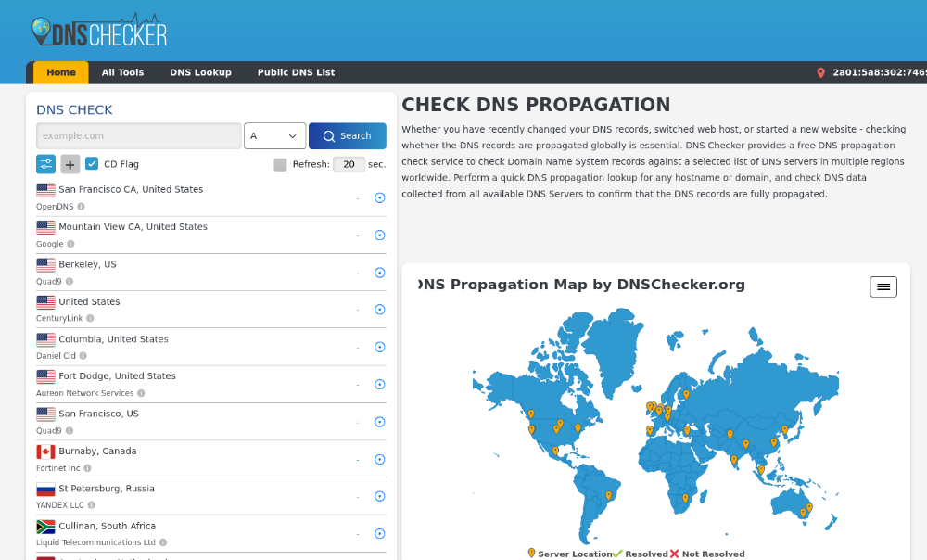
Task: Click inside the example.com domain field
Action: pos(139,136)
